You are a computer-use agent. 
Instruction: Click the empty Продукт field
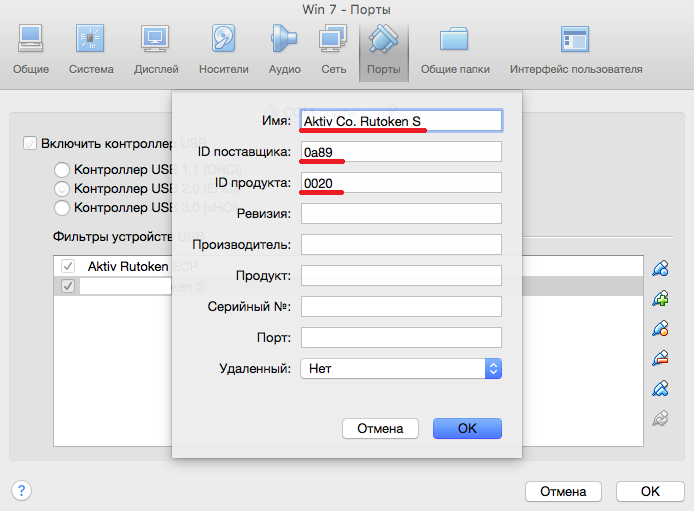coord(401,276)
